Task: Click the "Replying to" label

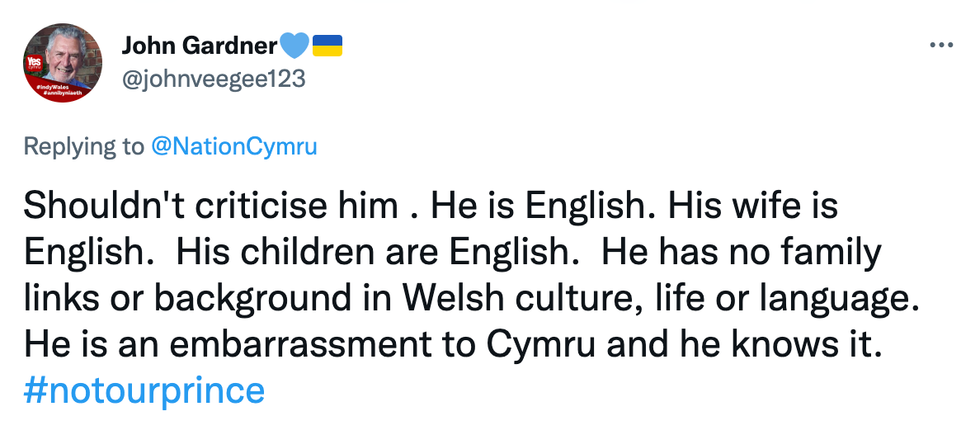Action: [x=83, y=147]
